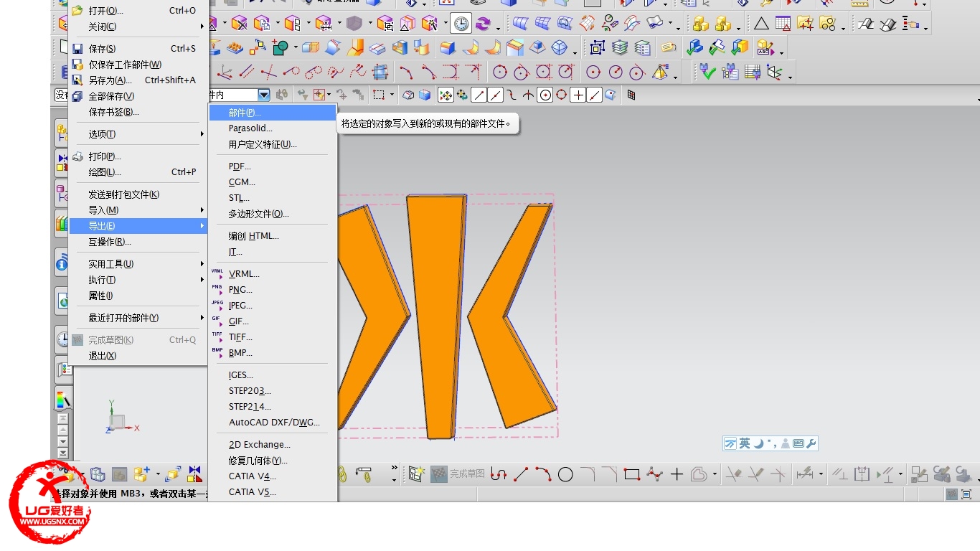
Task: Click the chain link icon in bottom toolbar
Action: 343,474
